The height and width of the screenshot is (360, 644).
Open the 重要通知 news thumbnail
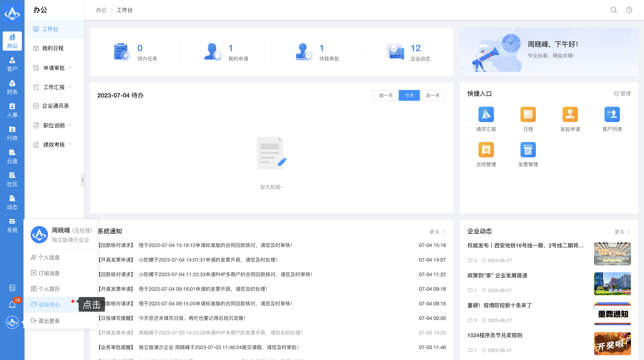[612, 314]
